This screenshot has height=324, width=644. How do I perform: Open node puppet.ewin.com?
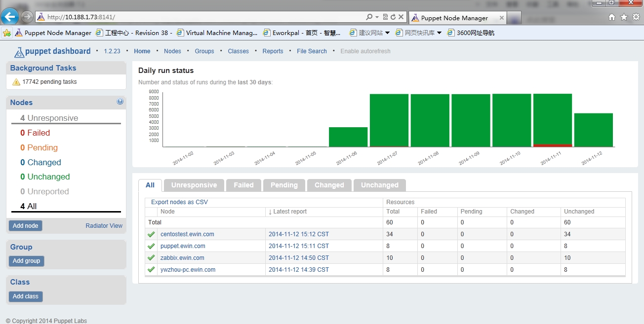[183, 246]
